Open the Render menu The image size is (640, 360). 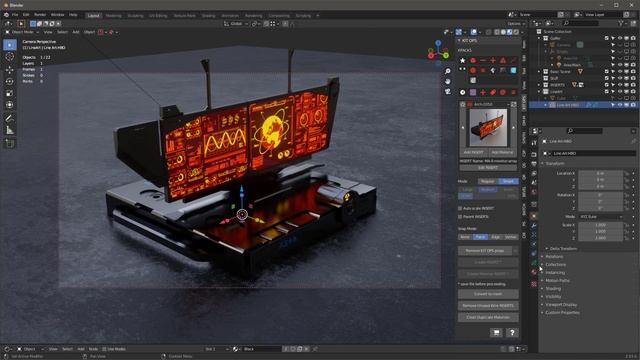point(40,15)
